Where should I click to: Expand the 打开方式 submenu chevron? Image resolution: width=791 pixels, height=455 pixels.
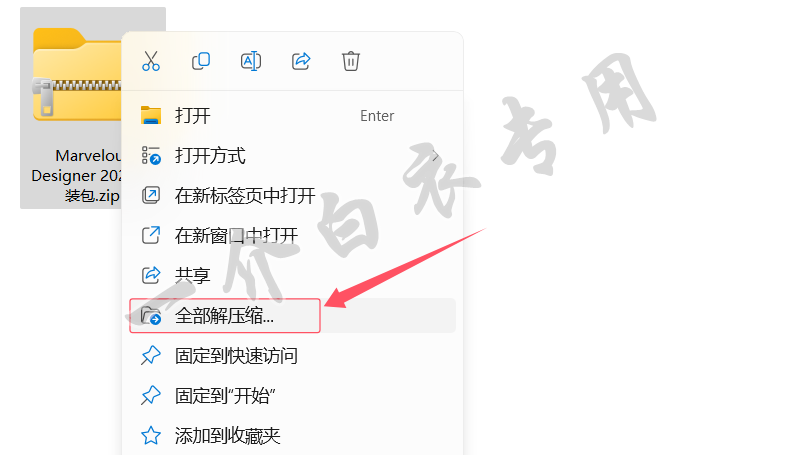435,156
